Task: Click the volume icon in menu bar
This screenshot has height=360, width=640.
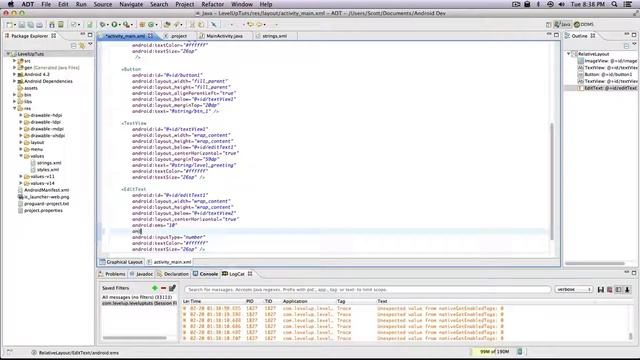Action: (562, 4)
